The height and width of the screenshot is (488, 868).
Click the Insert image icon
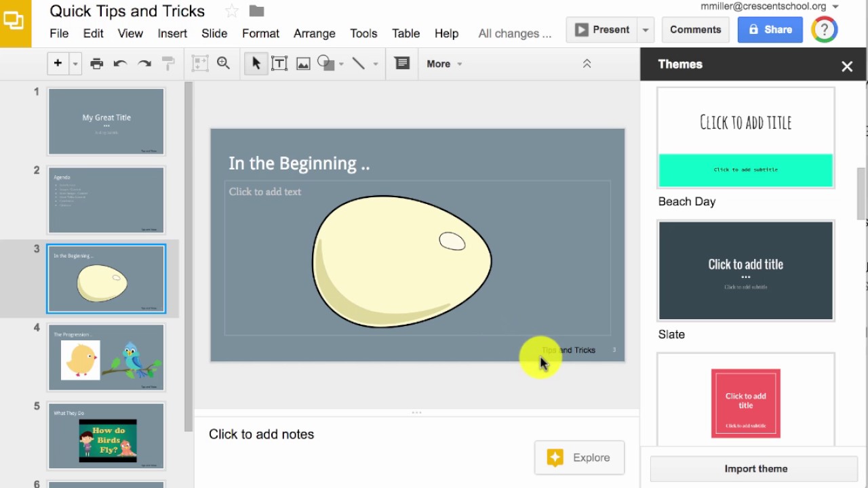(x=303, y=64)
